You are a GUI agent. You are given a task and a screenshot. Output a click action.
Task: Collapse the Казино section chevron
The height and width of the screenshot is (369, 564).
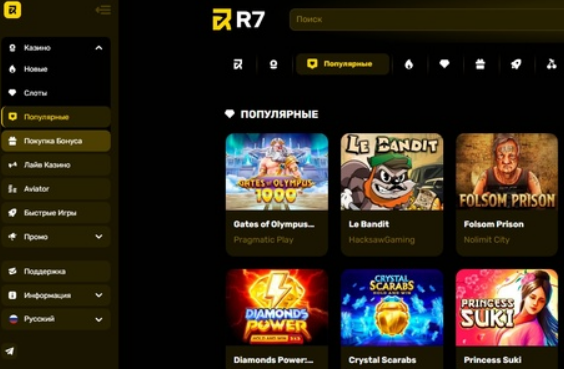99,48
